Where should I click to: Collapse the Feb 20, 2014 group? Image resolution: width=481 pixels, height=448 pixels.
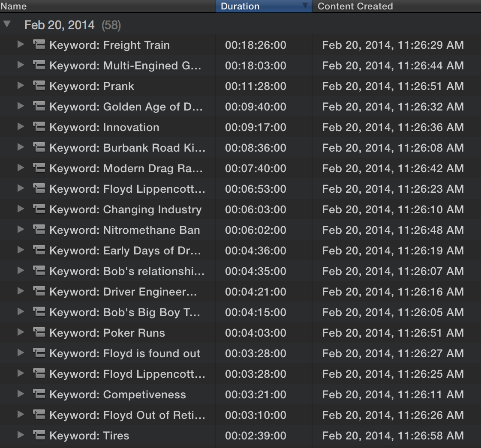click(7, 24)
